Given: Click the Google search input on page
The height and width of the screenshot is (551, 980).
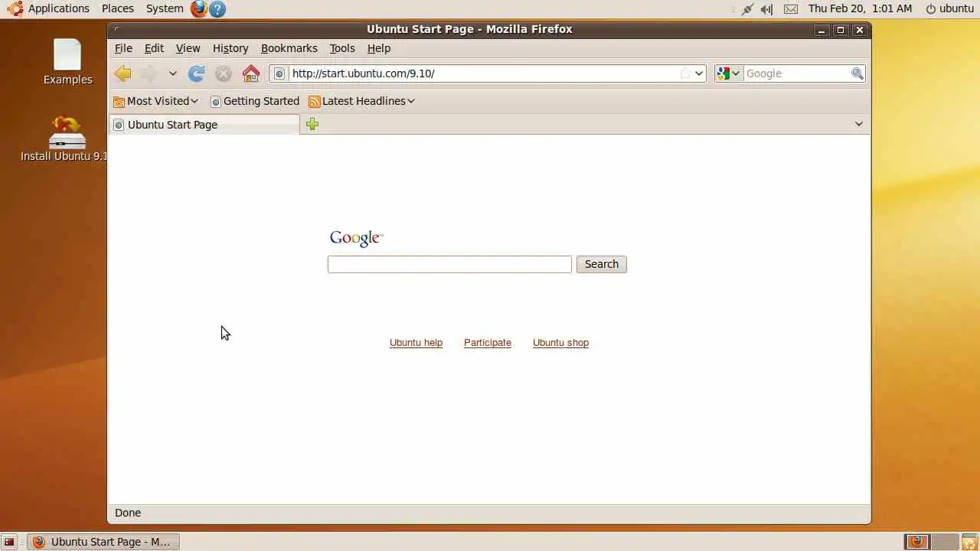Looking at the screenshot, I should click(x=449, y=264).
